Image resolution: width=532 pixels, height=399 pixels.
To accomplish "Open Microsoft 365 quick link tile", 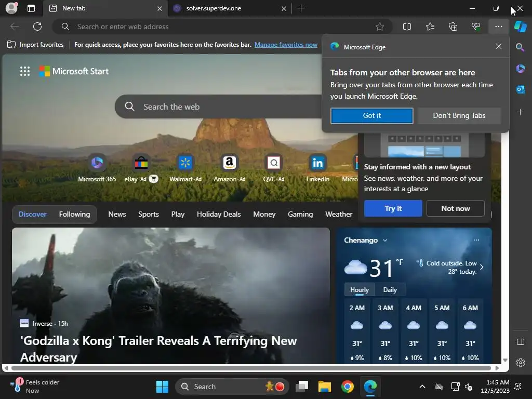I will click(x=97, y=168).
